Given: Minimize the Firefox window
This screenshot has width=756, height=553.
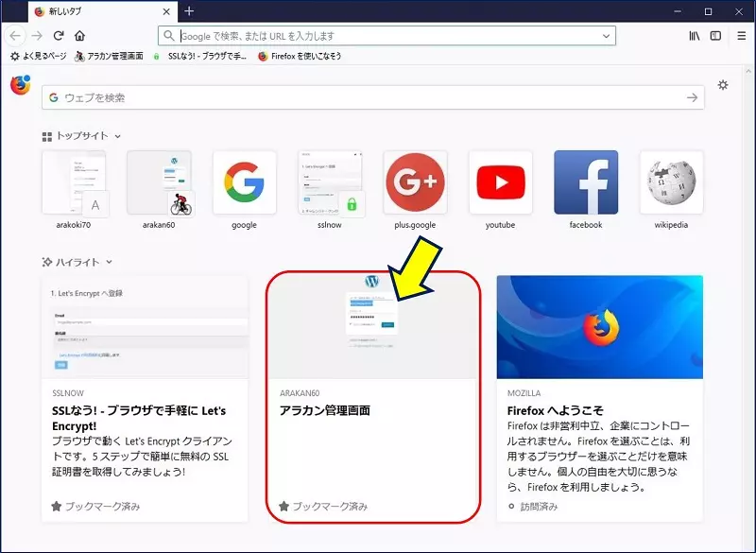Looking at the screenshot, I should pos(678,11).
